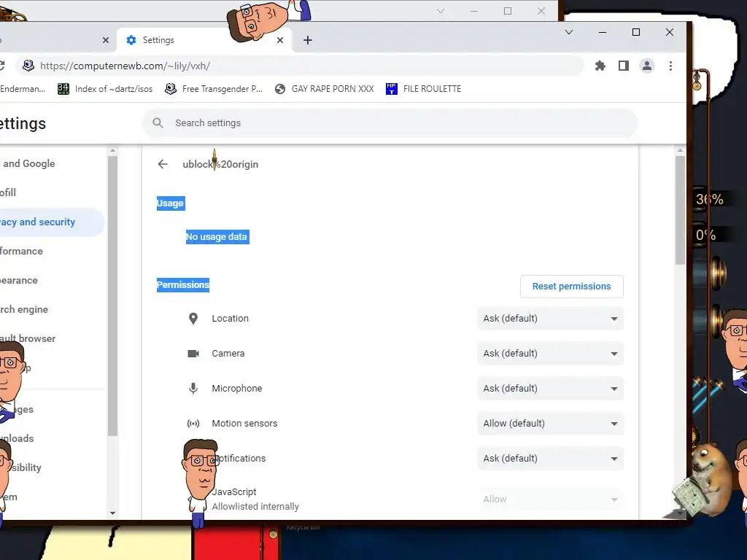Open Notifications permission dropdown
The width and height of the screenshot is (747, 560).
550,459
